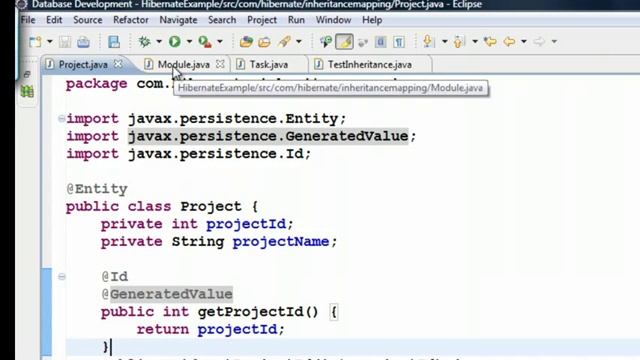Viewport: 640px width, 360px height.
Task: Open the Window menu
Action: pyautogui.click(x=333, y=20)
